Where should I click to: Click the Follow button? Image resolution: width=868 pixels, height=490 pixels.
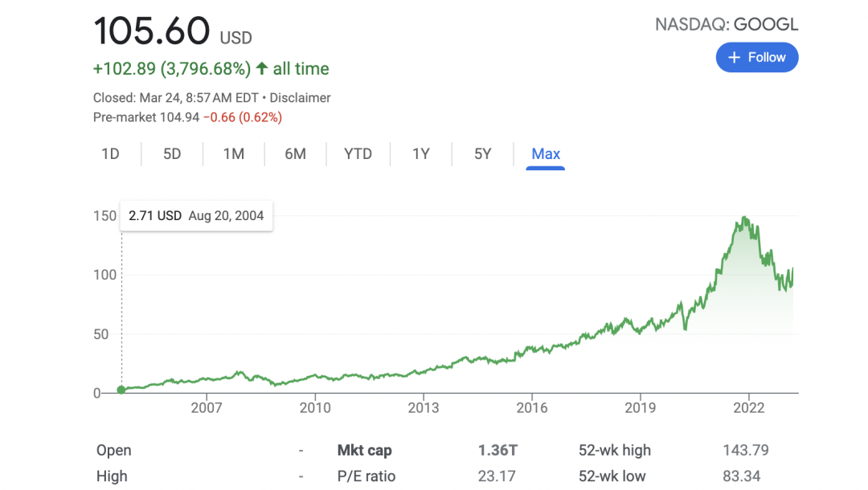[757, 58]
